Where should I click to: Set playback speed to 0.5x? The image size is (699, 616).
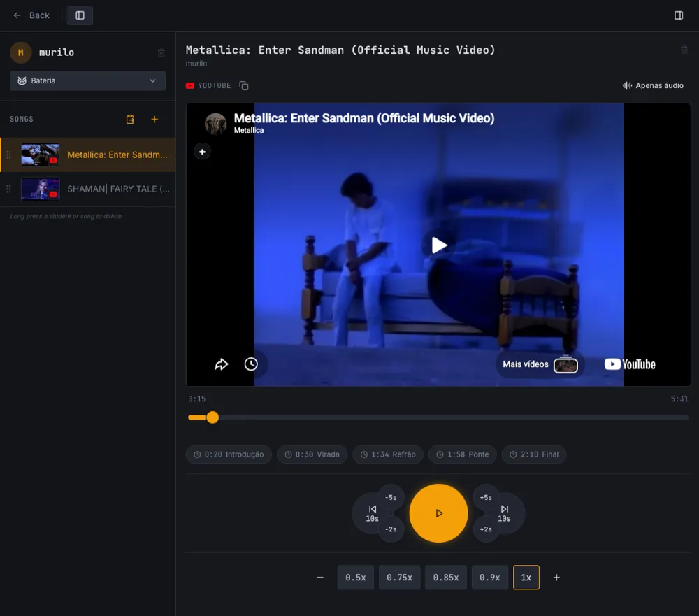355,578
